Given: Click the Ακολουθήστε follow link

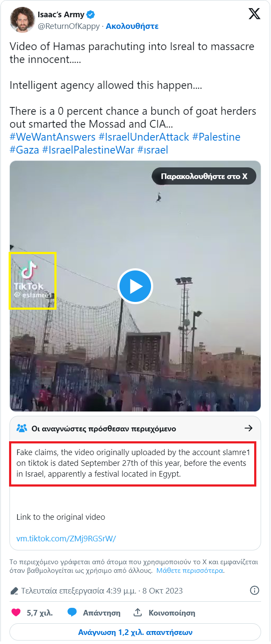Looking at the screenshot, I should click(x=132, y=26).
